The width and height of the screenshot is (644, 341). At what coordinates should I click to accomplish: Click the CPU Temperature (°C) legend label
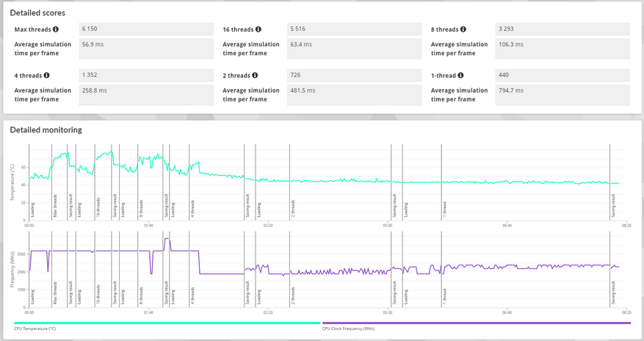click(35, 329)
